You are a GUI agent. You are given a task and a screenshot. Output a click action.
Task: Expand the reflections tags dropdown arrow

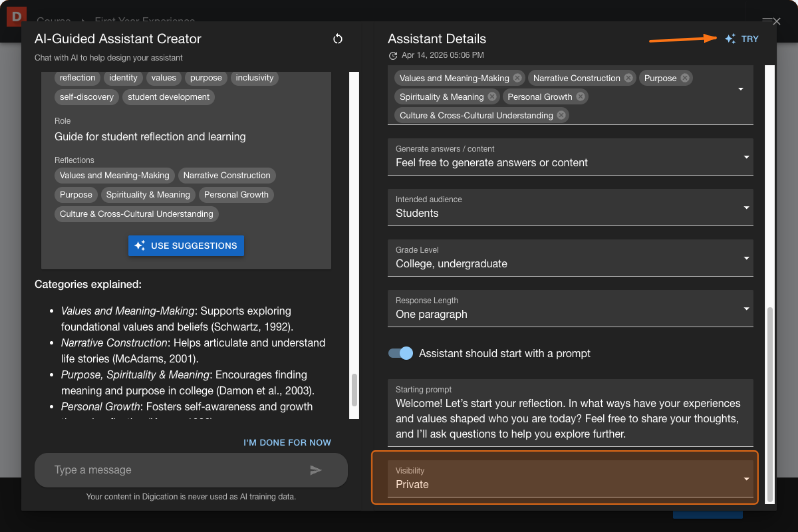coord(740,89)
